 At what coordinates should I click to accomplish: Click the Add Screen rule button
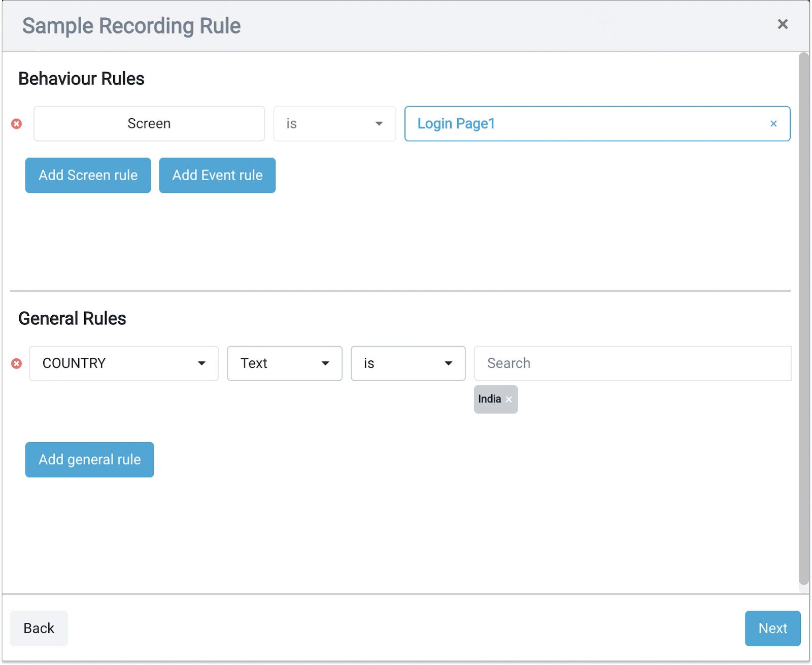88,176
